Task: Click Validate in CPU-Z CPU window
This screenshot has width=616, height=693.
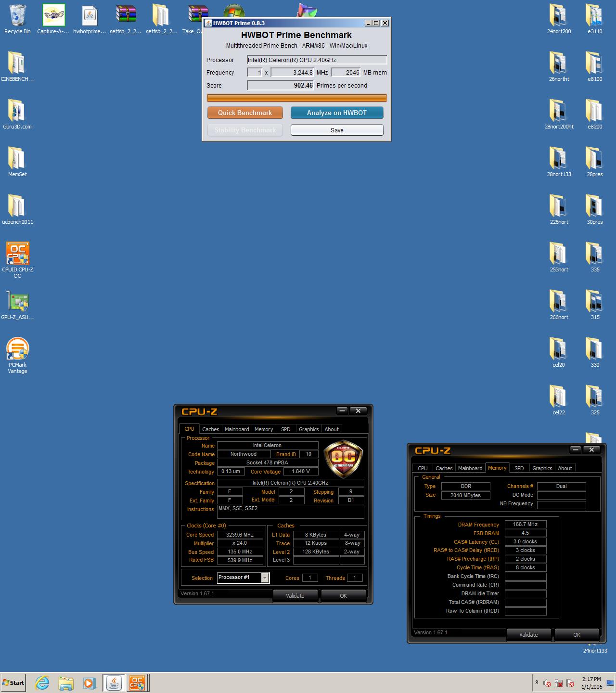Action: click(x=295, y=596)
